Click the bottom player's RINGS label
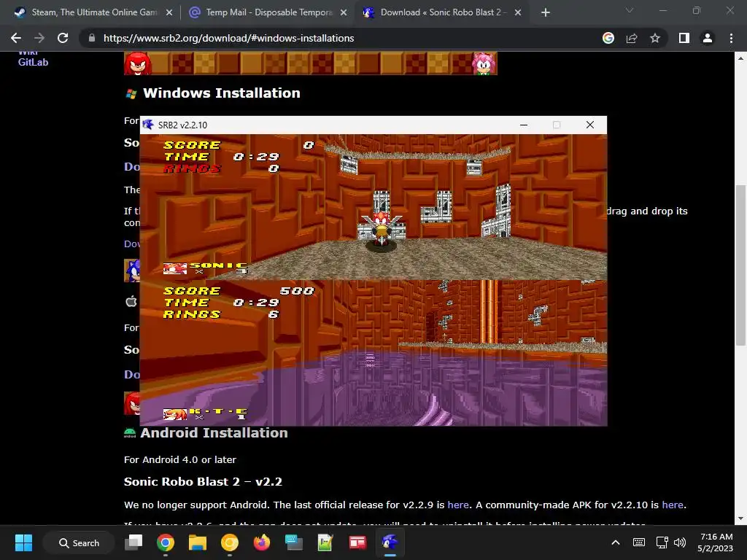The height and width of the screenshot is (560, 747). coord(192,314)
